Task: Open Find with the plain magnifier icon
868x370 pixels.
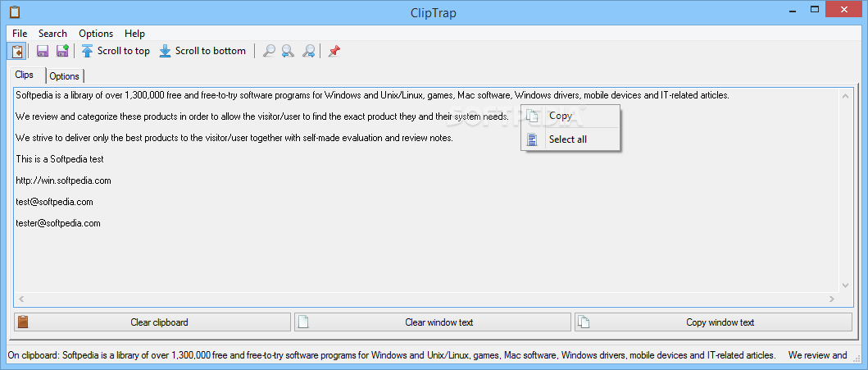Action: tap(269, 51)
